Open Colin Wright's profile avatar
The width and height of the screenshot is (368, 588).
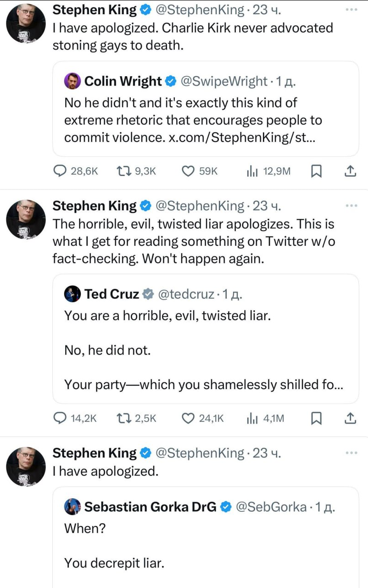(x=72, y=81)
